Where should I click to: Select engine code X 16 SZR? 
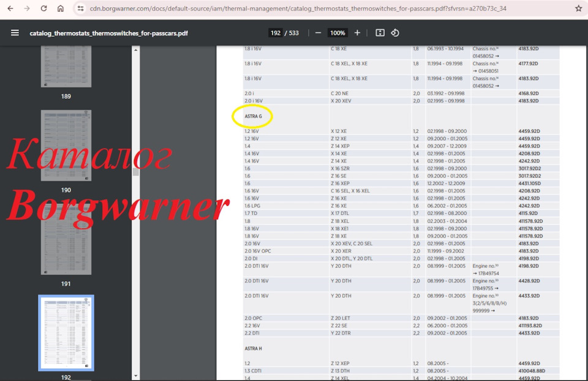coord(340,168)
